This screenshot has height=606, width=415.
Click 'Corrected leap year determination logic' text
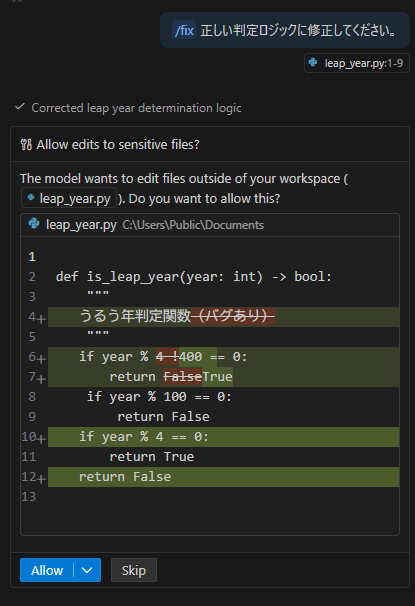pos(136,108)
